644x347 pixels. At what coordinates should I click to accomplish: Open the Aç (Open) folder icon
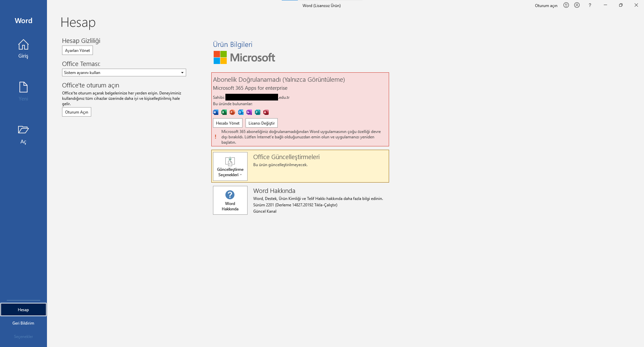pyautogui.click(x=23, y=130)
